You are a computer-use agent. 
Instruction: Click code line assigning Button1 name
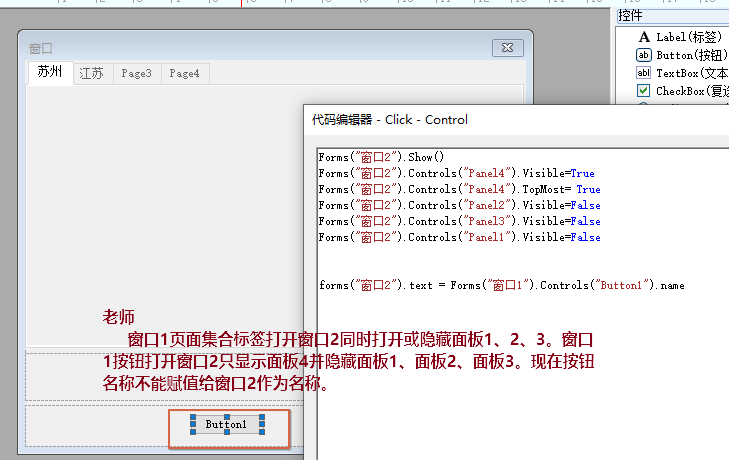[x=502, y=285]
